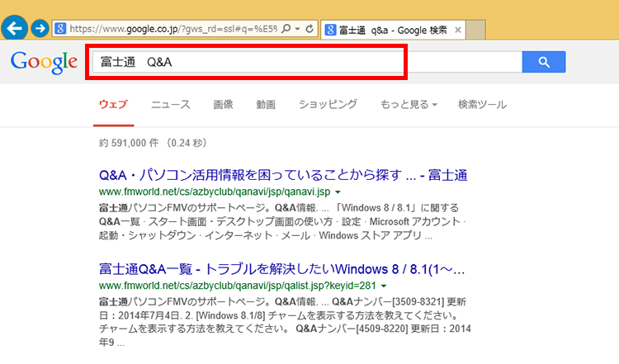Viewport: 619px width, 364px height.
Task: Open the address bar dropdown arrow
Action: pos(296,29)
